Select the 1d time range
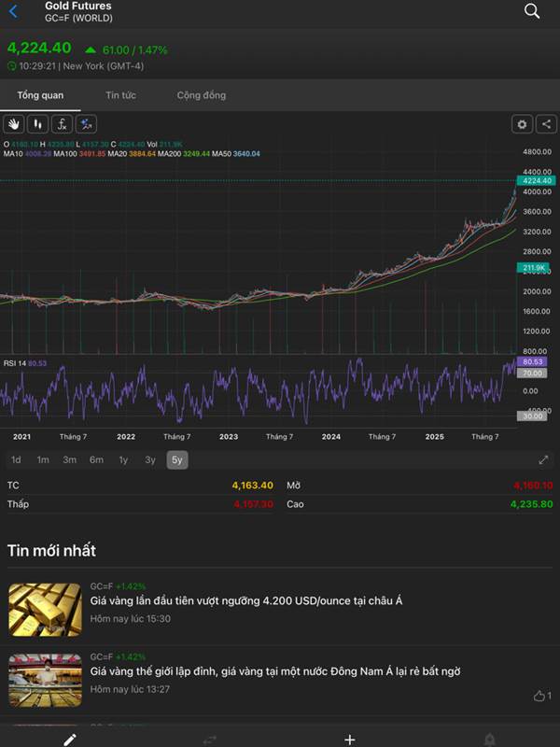This screenshot has width=560, height=747. coord(16,459)
